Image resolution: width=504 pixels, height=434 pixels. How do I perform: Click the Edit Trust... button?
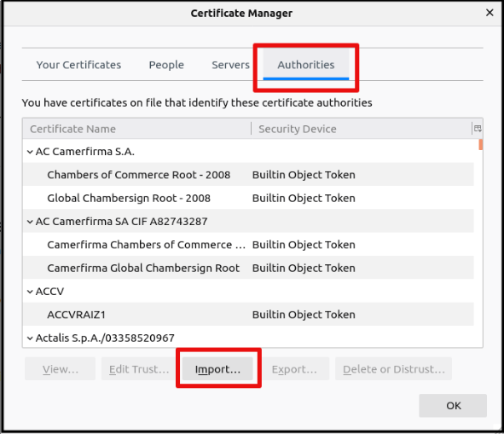click(139, 368)
